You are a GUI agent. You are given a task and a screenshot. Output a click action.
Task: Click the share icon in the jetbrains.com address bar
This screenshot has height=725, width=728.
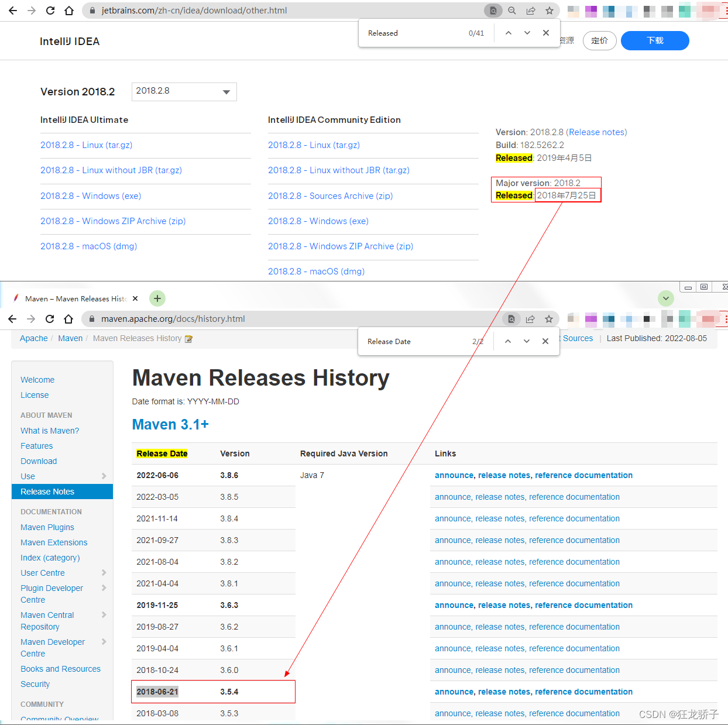pos(531,11)
